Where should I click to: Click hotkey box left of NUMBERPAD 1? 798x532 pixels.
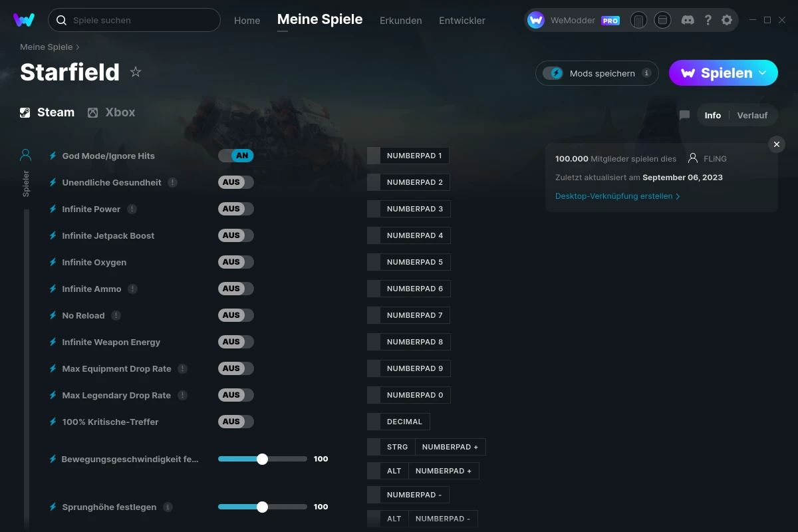click(x=374, y=156)
